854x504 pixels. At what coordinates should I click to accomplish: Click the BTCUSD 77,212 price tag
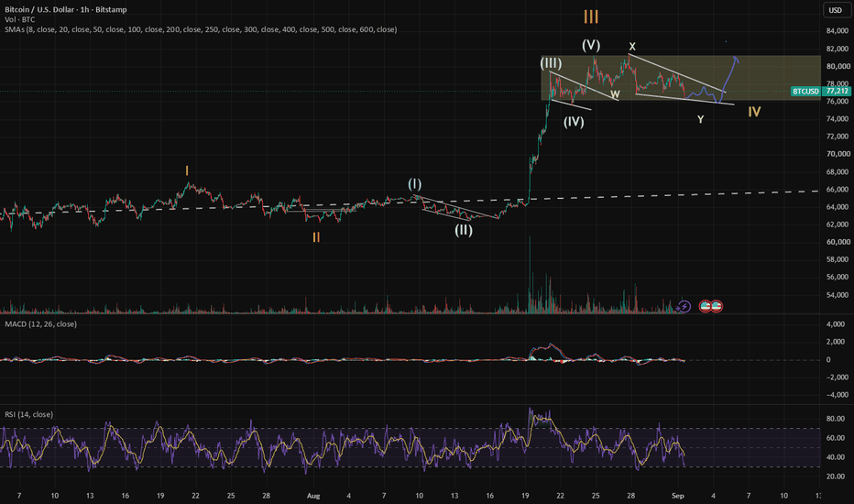click(x=821, y=91)
